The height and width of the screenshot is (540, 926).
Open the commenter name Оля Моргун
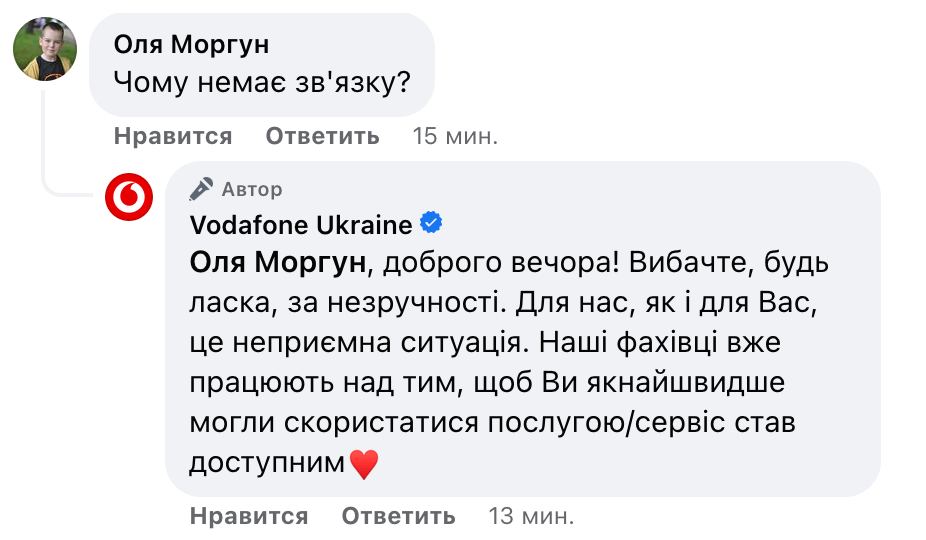click(191, 45)
